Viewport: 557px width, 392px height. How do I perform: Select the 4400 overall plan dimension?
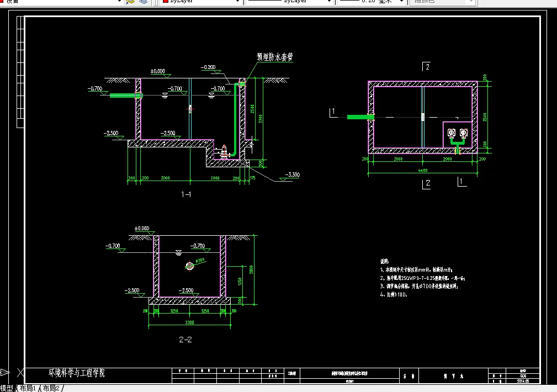pyautogui.click(x=423, y=171)
